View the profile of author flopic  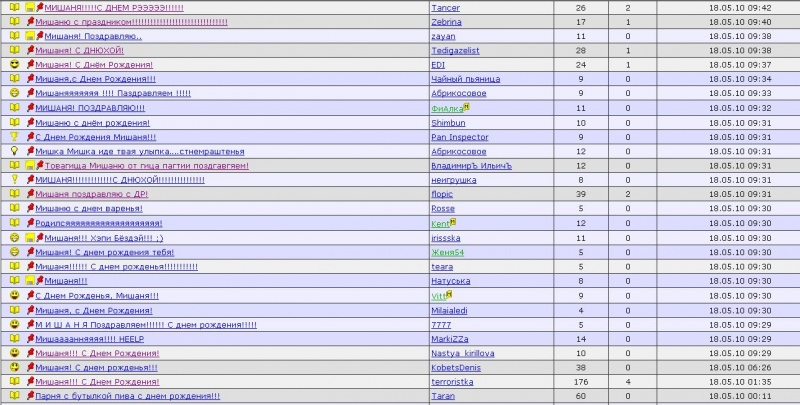pos(442,194)
